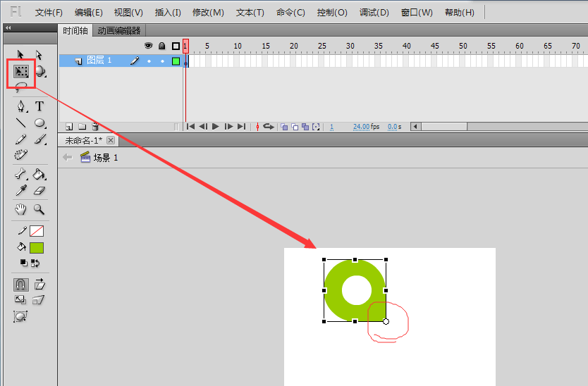This screenshot has width=588, height=386.
Task: Open the green fill color swatch
Action: (37, 248)
